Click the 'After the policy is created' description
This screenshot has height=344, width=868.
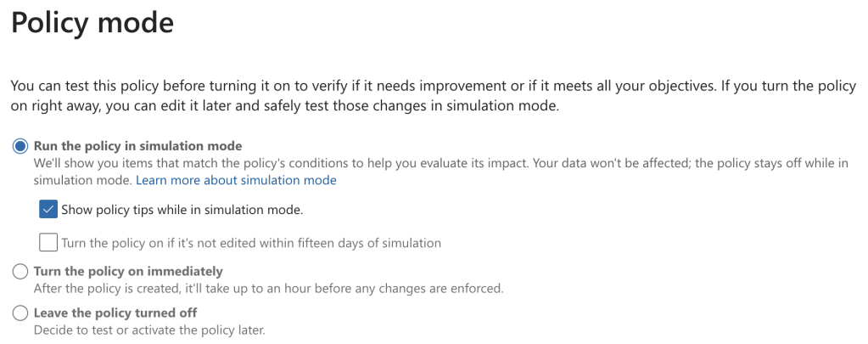tap(268, 288)
